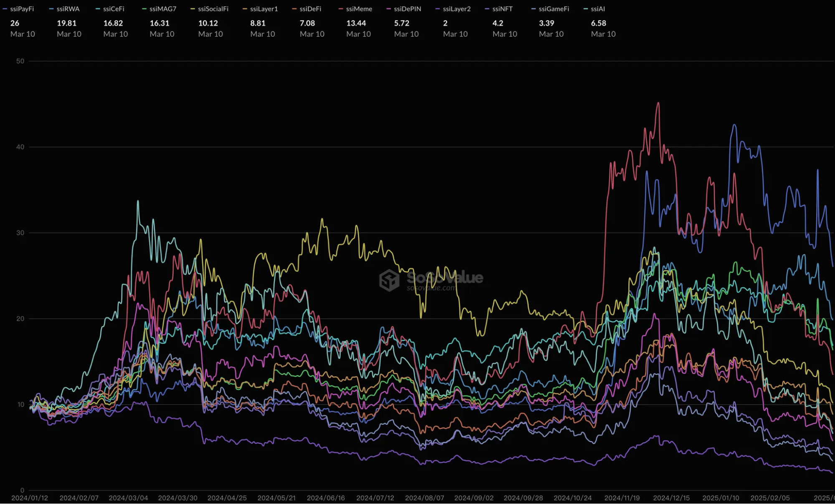Toggle the ssiPayFi legend series
Viewport: 835px width, 504px height.
point(18,9)
